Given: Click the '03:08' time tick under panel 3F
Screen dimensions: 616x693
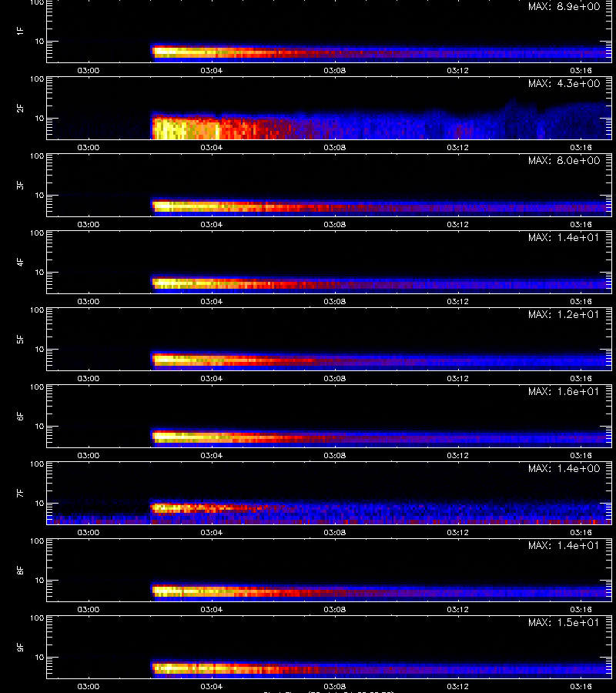Looking at the screenshot, I should (334, 224).
